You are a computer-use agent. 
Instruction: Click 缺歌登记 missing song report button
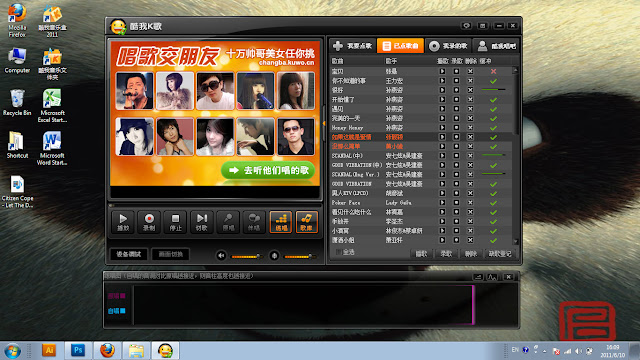[x=500, y=254]
